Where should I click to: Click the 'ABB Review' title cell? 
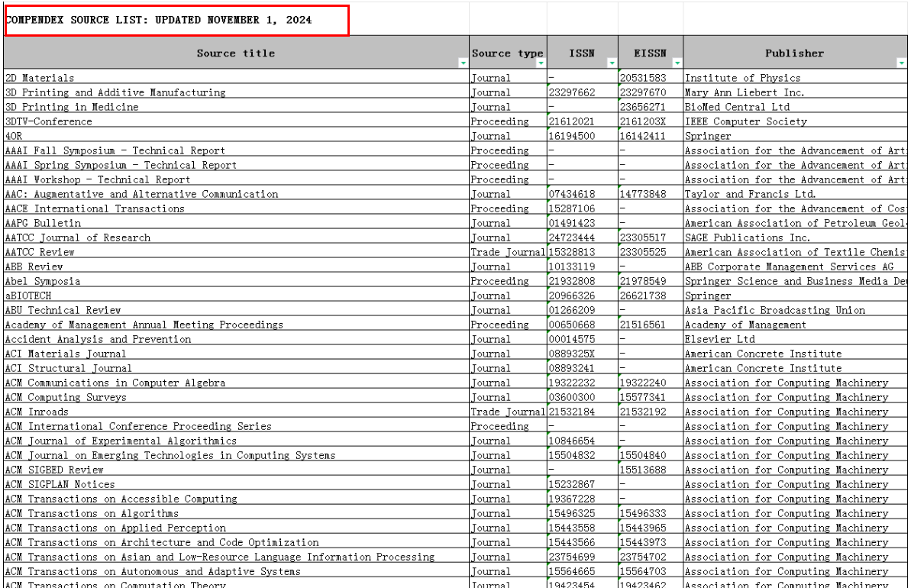point(237,266)
